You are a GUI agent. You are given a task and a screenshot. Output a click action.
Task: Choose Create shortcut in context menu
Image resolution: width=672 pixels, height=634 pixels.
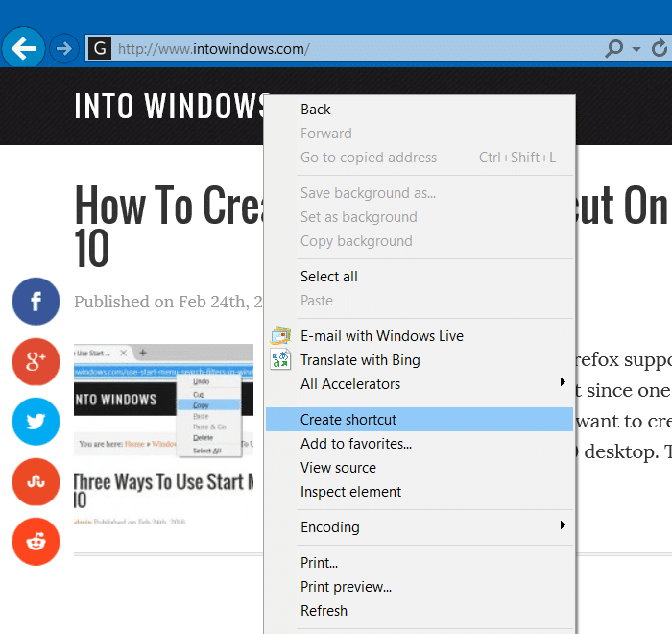(x=420, y=420)
